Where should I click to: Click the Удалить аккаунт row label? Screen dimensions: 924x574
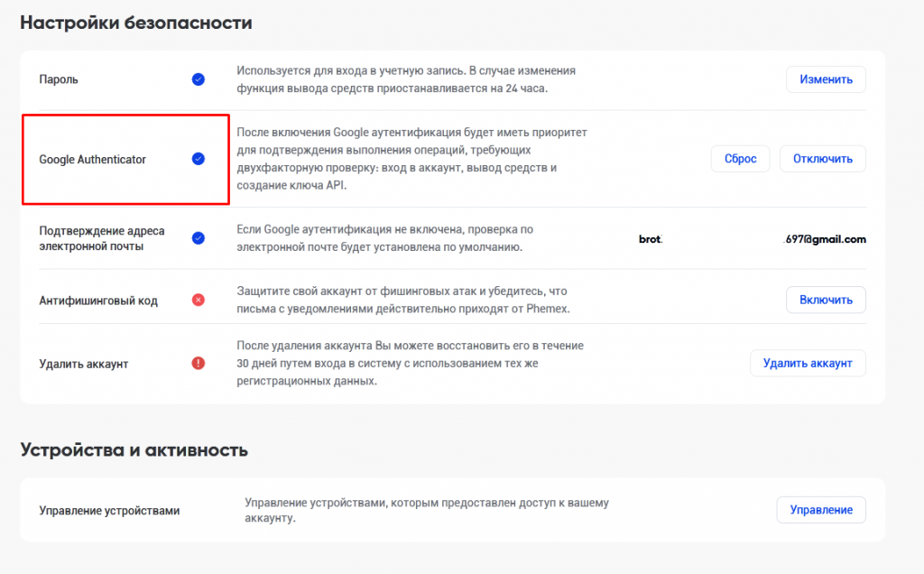(x=84, y=364)
